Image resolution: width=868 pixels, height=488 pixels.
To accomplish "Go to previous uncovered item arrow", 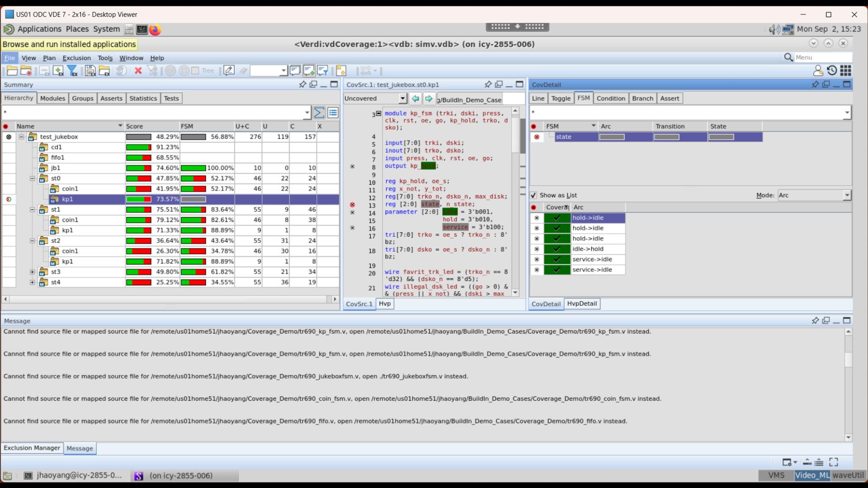I will pyautogui.click(x=415, y=99).
